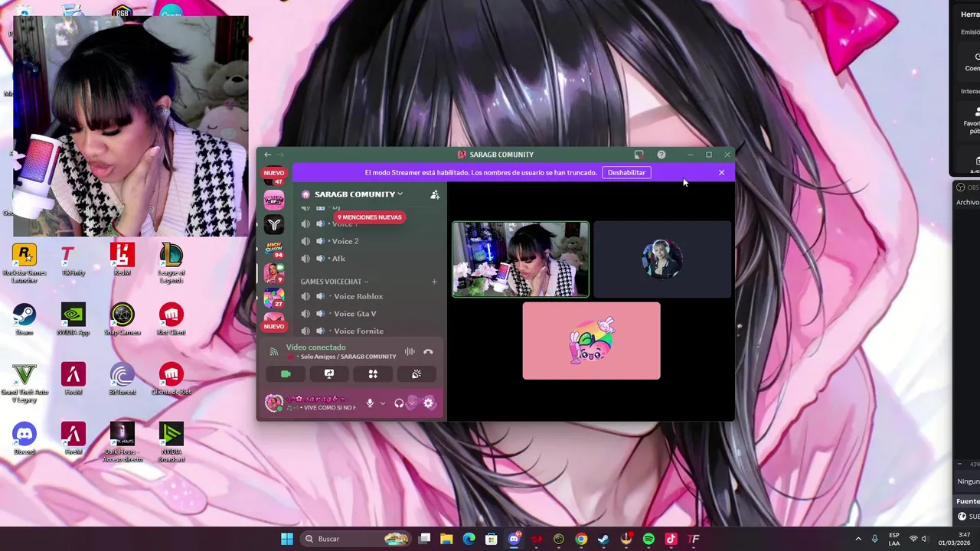Screen dimensions: 980x551
Task: Show hidden system tray icons
Action: tap(858, 539)
